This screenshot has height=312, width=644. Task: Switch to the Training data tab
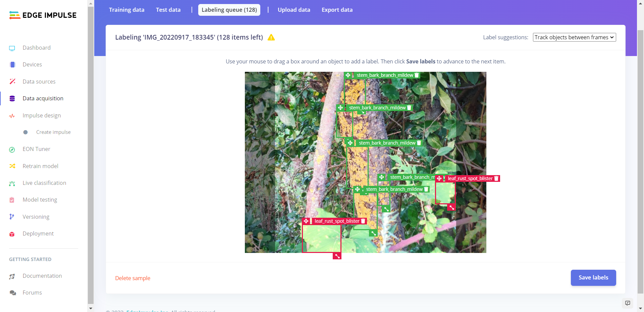coord(127,10)
